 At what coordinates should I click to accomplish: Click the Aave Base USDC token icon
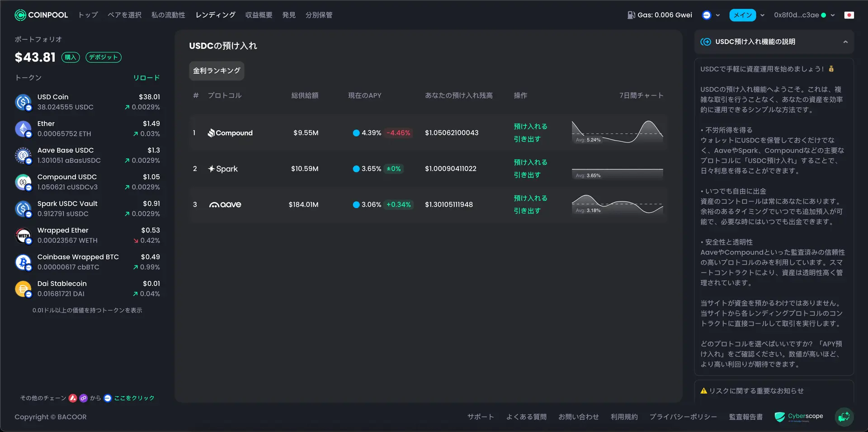[23, 155]
